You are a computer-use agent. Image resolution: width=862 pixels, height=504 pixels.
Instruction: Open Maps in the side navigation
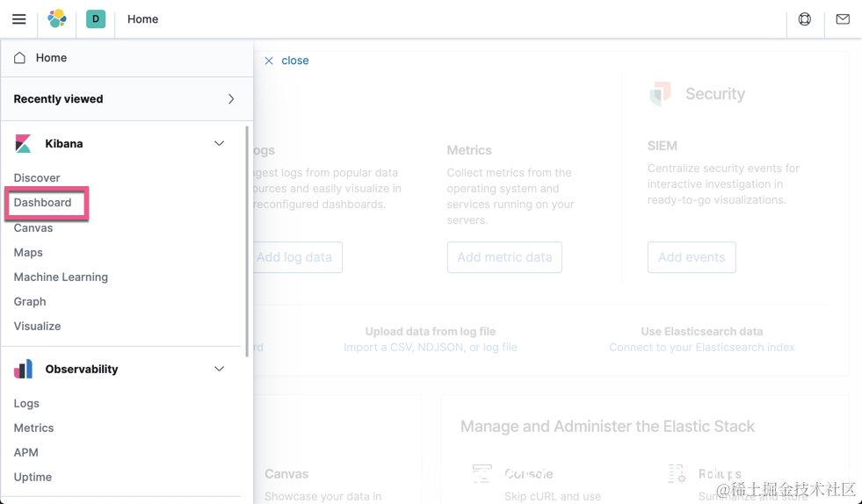click(28, 253)
